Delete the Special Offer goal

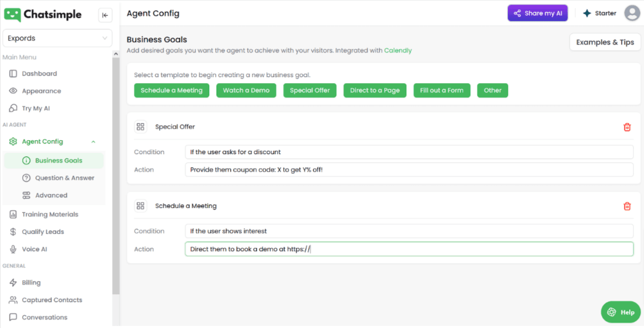pyautogui.click(x=627, y=127)
